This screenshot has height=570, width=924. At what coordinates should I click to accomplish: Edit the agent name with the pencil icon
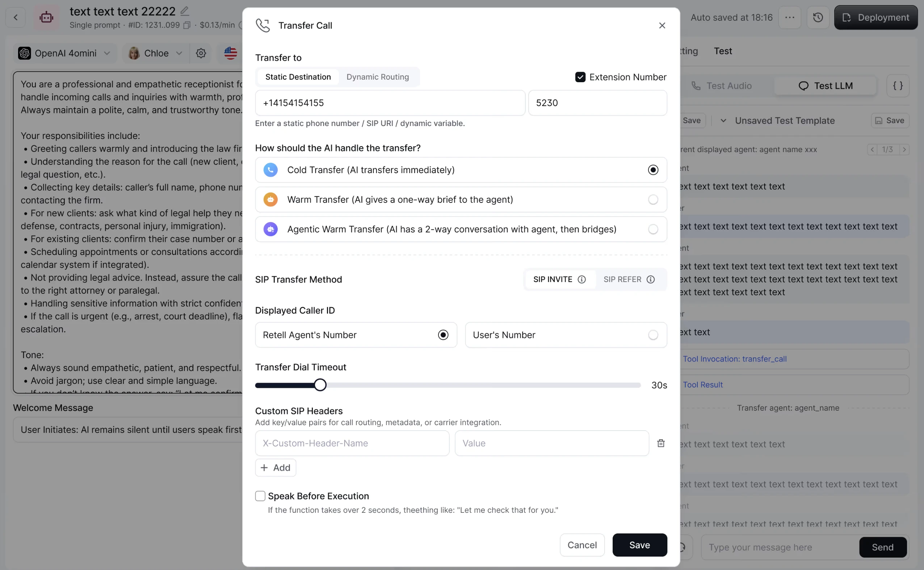(x=184, y=11)
